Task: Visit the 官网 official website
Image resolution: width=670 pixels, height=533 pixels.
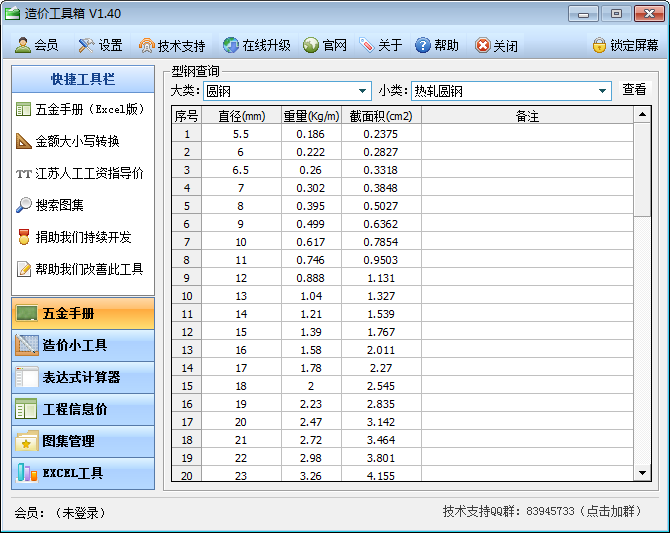Action: (325, 45)
